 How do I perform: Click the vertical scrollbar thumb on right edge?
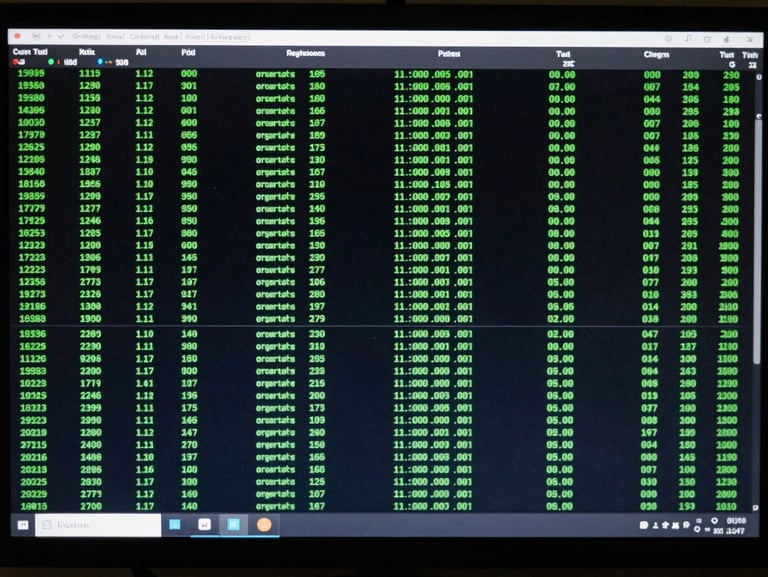[x=757, y=240]
